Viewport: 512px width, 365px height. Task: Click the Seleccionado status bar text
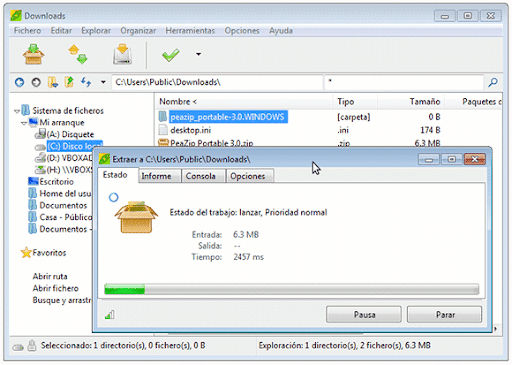pos(123,346)
